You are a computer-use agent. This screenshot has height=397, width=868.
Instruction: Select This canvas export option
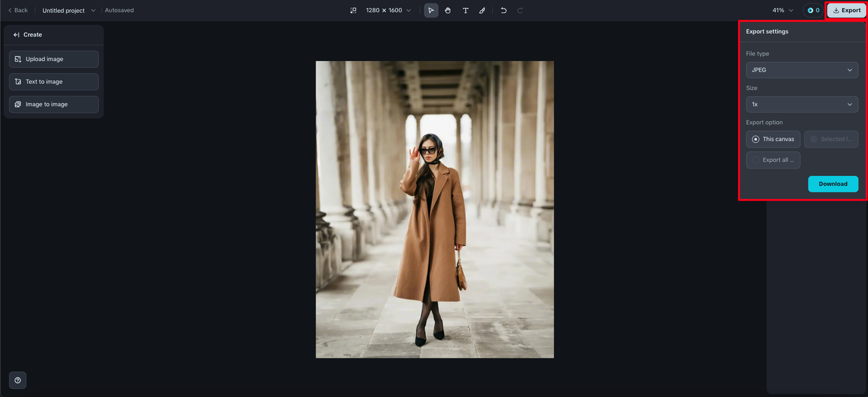coord(773,139)
